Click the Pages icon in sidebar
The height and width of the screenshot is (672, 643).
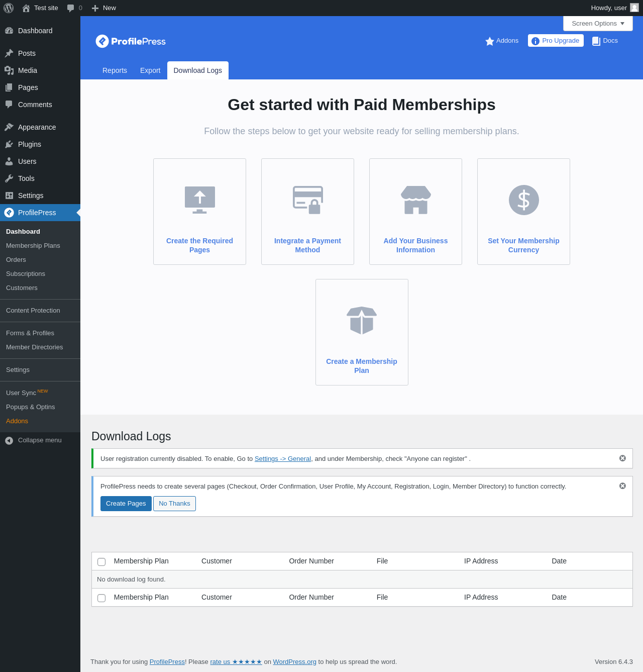[x=9, y=87]
